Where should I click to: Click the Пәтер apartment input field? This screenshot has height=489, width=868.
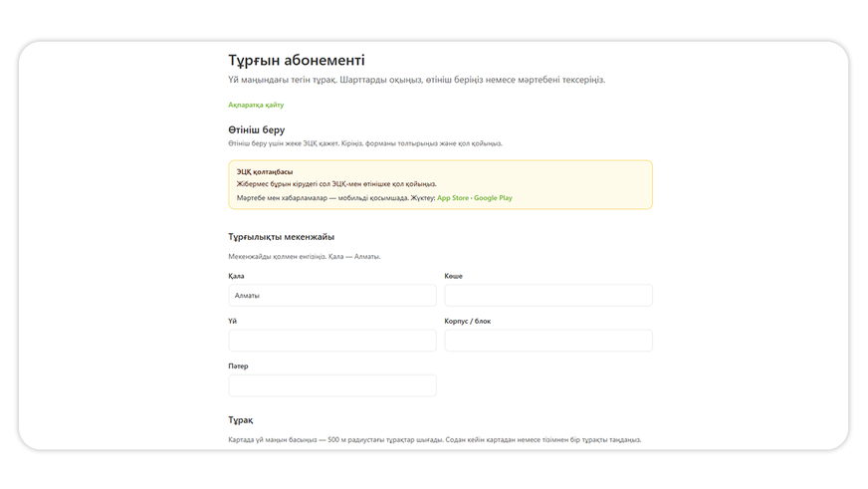click(x=332, y=384)
